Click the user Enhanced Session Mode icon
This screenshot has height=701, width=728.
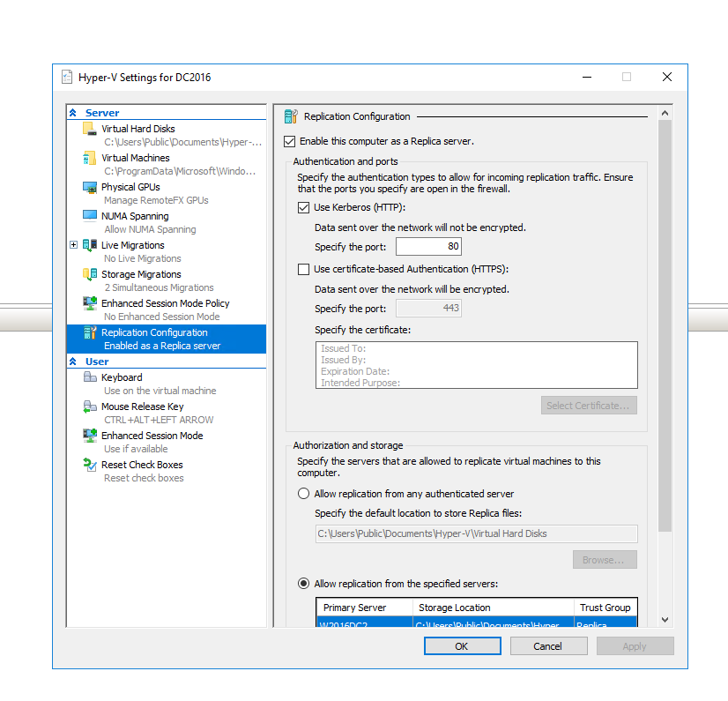coord(90,436)
